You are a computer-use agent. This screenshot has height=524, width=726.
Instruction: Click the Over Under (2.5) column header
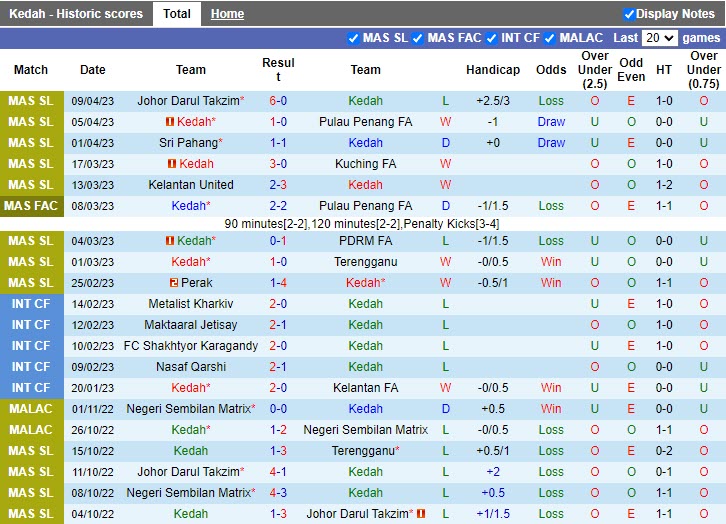pos(595,69)
